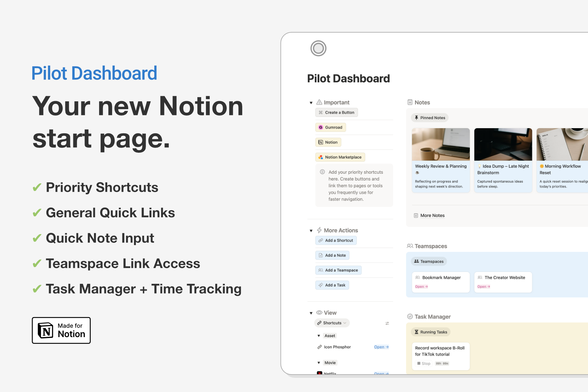Open the More Notes link
Viewport: 588px width, 392px height.
click(432, 215)
